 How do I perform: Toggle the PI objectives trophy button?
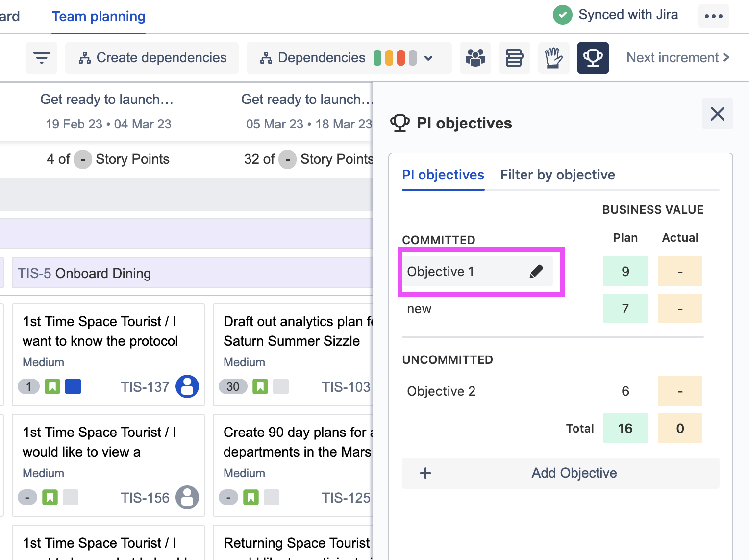click(x=593, y=58)
